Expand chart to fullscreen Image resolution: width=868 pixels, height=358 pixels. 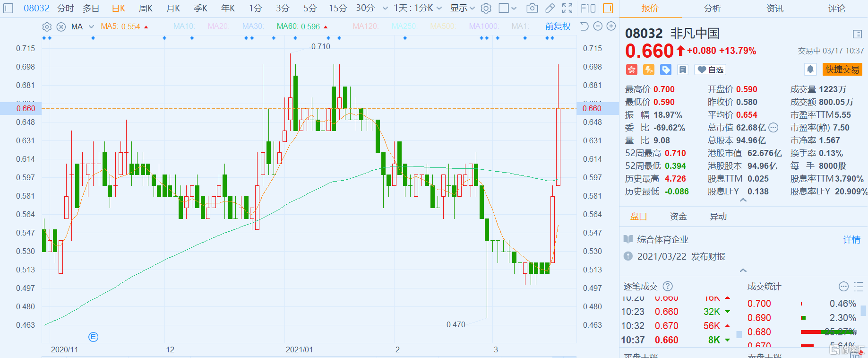point(567,8)
